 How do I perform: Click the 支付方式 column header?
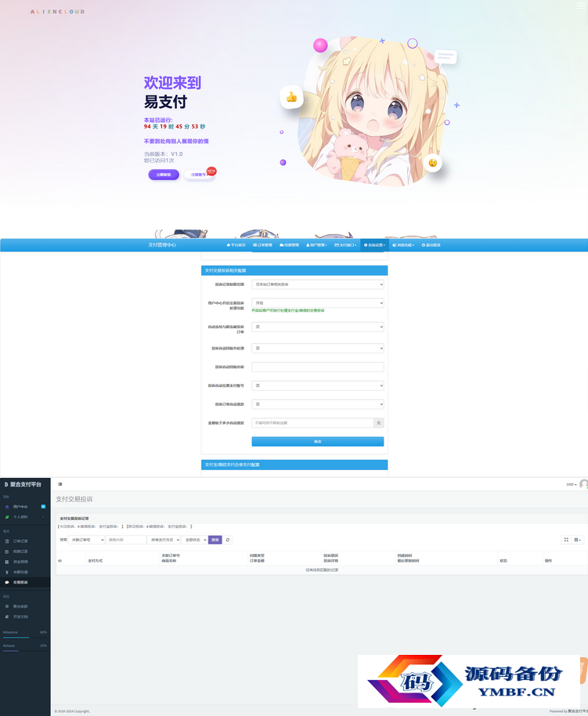pyautogui.click(x=95, y=561)
